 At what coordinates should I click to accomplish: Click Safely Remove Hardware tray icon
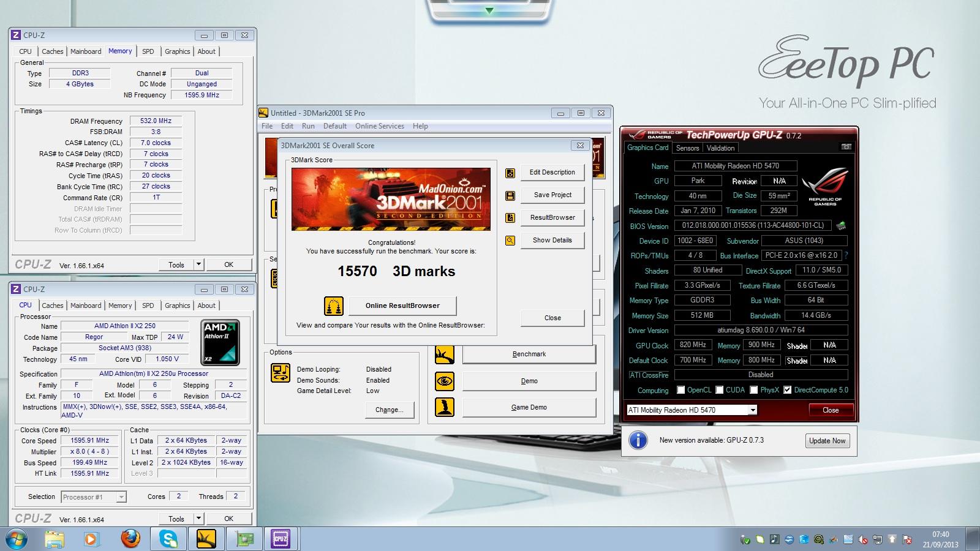[x=745, y=539]
